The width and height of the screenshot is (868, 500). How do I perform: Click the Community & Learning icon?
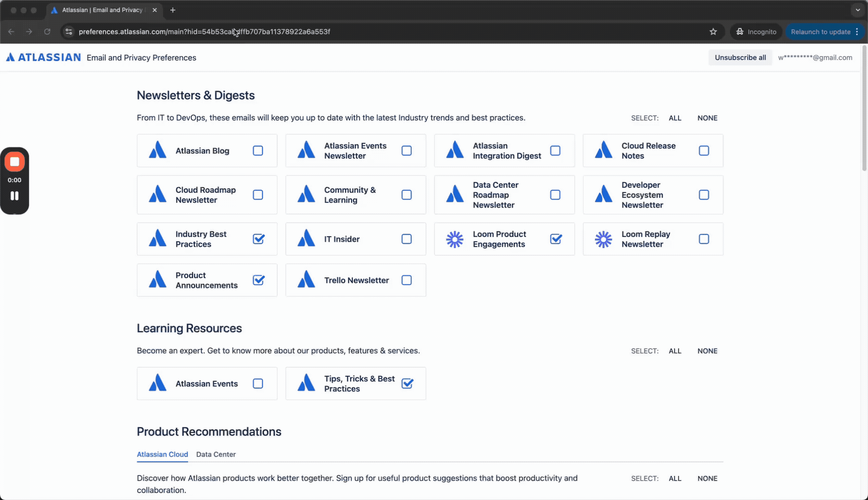(x=306, y=194)
